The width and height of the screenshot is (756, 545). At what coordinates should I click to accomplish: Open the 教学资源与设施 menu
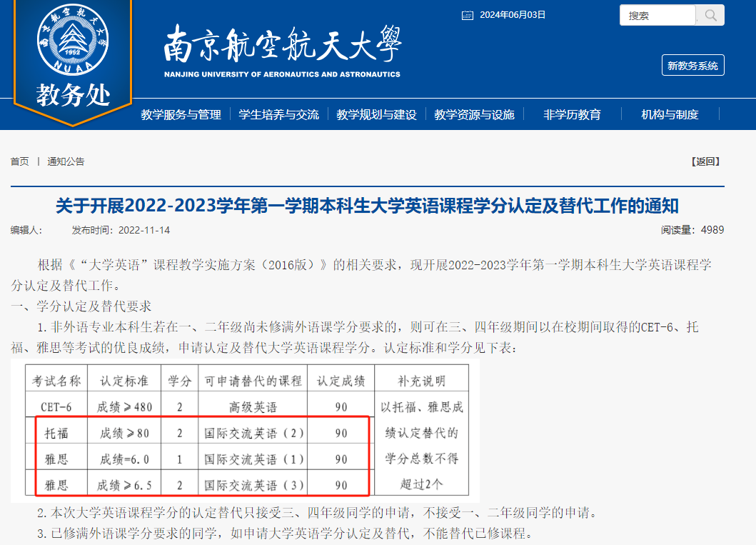click(475, 115)
